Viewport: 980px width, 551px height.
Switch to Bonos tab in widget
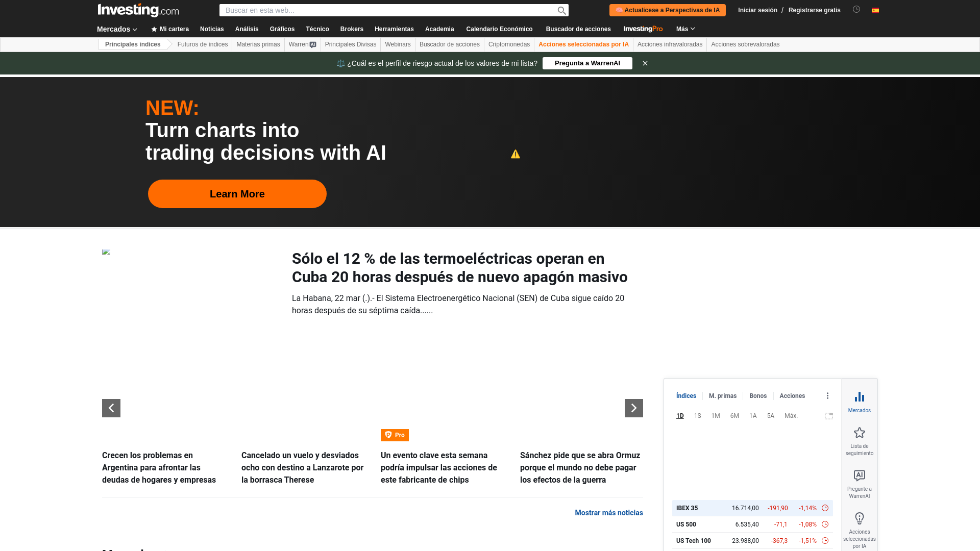(758, 396)
